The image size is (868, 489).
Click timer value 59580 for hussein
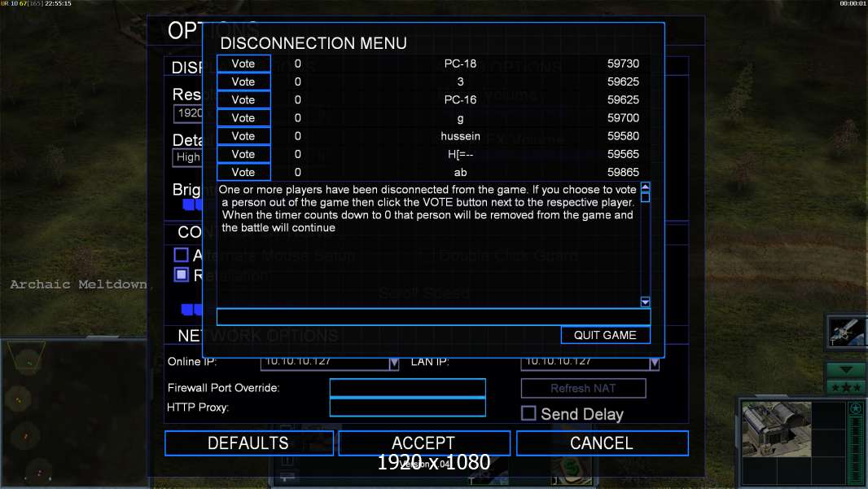[x=624, y=136]
